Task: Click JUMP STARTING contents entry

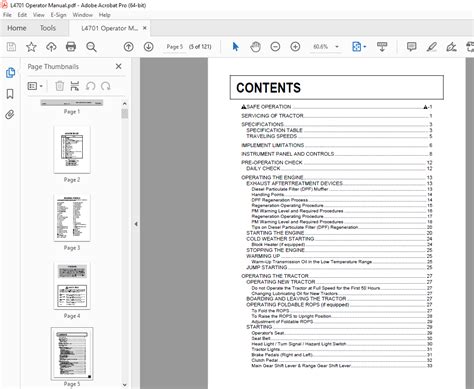Action: click(x=339, y=267)
